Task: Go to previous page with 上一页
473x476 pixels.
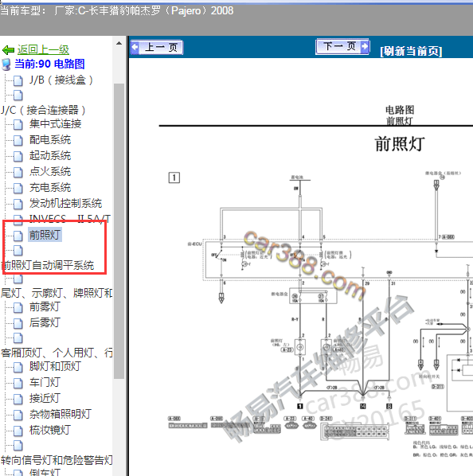Action: 157,47
